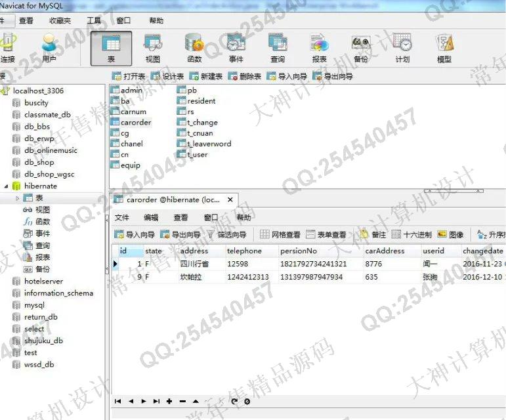Open 文件 menu in carorder tab
506x420 pixels.
(122, 217)
